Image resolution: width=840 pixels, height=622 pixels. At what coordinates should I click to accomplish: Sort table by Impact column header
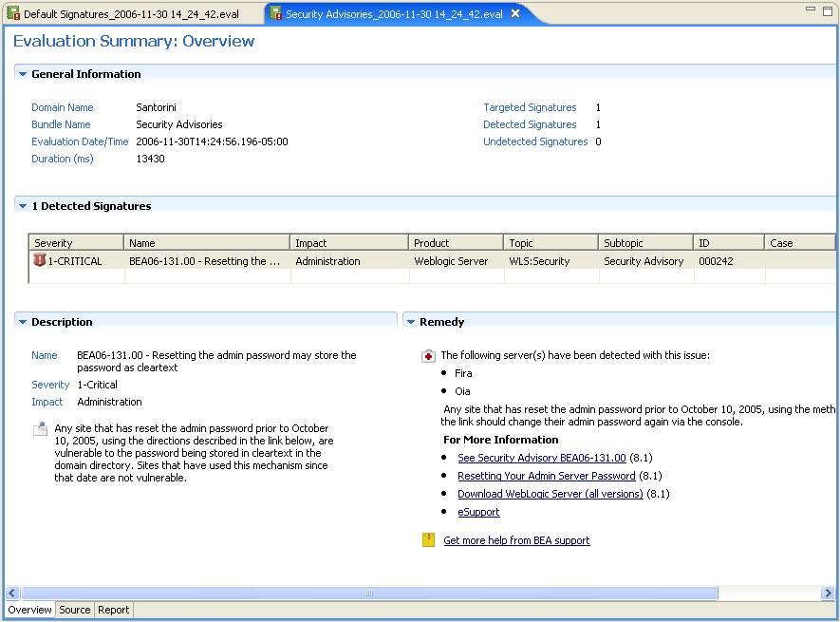click(348, 243)
